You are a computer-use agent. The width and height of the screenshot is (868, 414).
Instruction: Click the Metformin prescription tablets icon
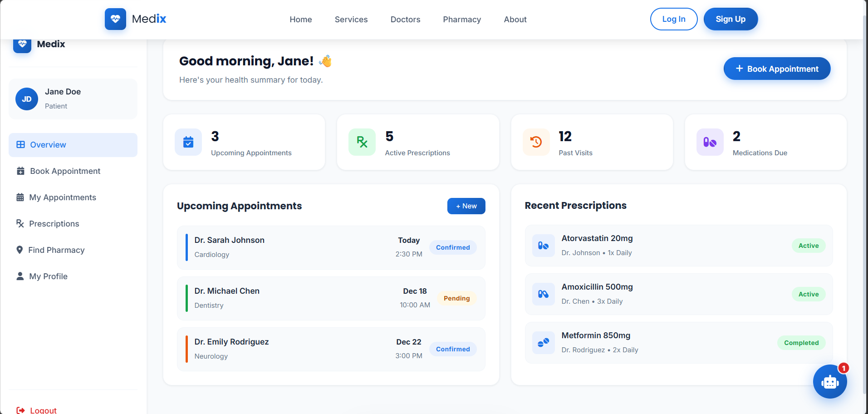[543, 343]
